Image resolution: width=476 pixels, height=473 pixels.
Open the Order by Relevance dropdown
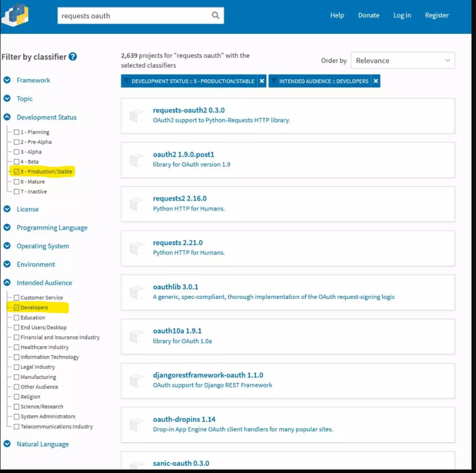click(403, 61)
